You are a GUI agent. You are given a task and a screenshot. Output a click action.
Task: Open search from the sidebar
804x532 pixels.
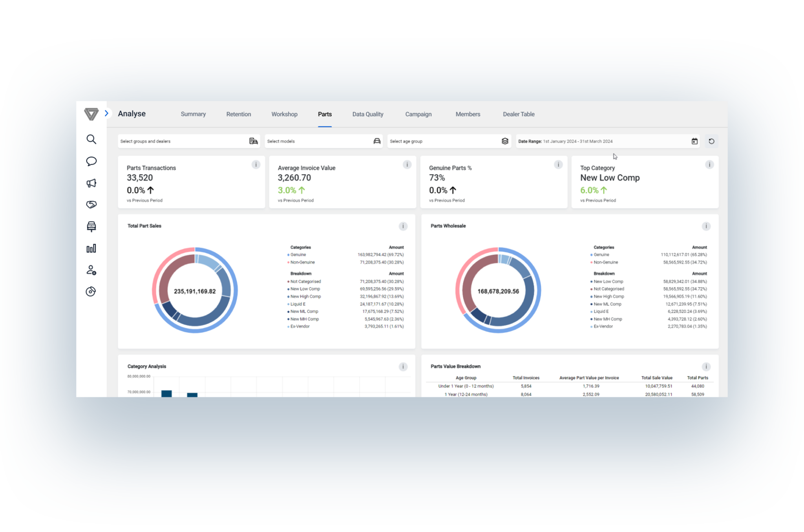(x=91, y=139)
